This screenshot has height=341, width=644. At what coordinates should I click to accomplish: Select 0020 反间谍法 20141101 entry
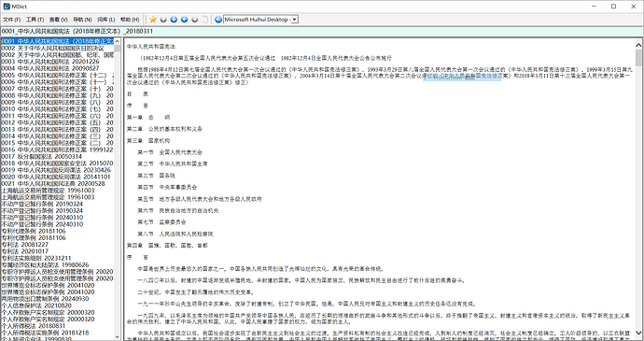coord(57,177)
